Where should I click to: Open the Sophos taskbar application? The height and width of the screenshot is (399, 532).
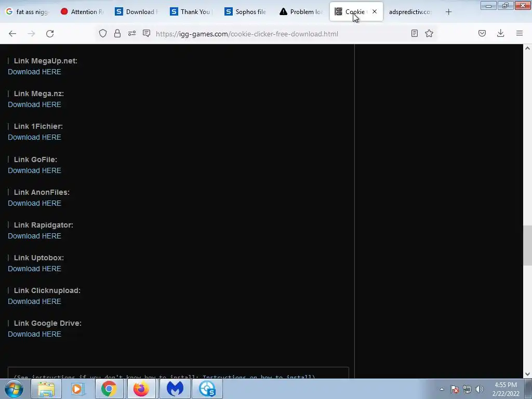click(x=207, y=389)
